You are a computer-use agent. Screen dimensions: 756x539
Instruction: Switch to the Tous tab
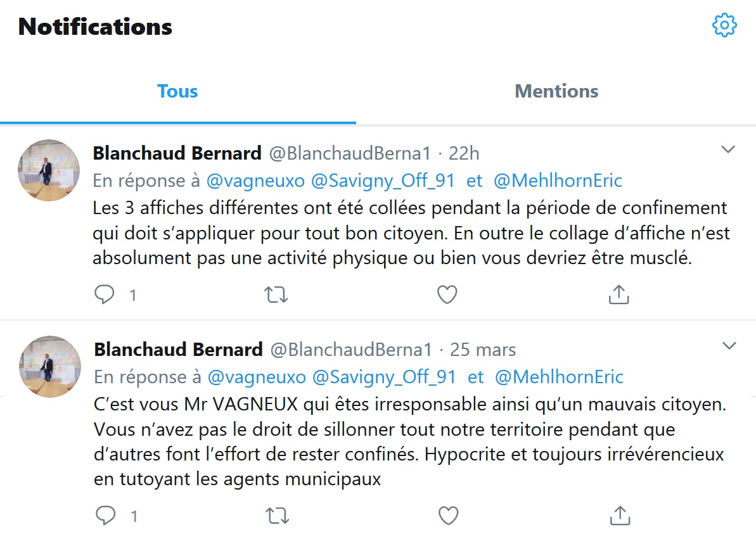click(177, 91)
